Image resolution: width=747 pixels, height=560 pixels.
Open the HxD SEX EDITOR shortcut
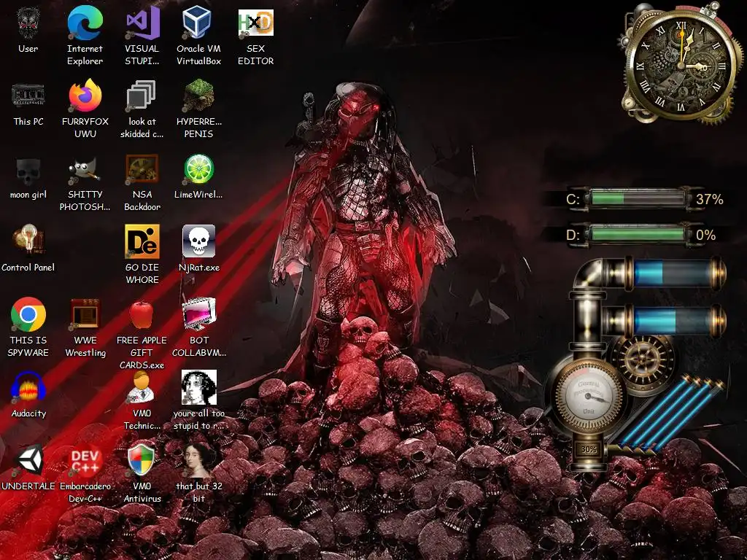click(x=256, y=36)
